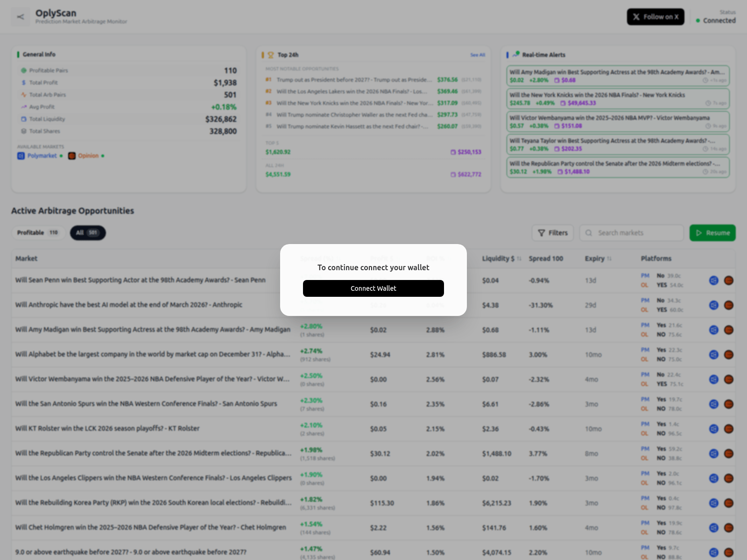Image resolution: width=747 pixels, height=560 pixels.
Task: Open Opinion icon for Wembanyama Defensive Player row
Action: (x=729, y=379)
